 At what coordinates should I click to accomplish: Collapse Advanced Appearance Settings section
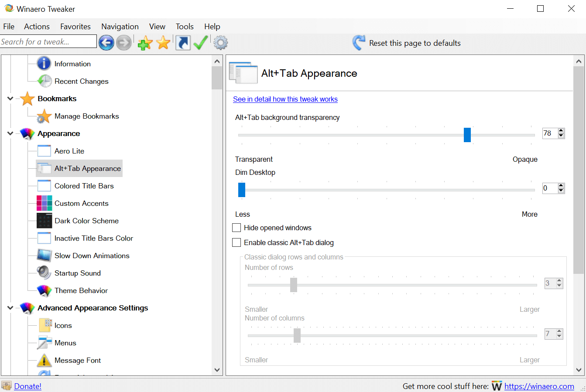coord(10,308)
